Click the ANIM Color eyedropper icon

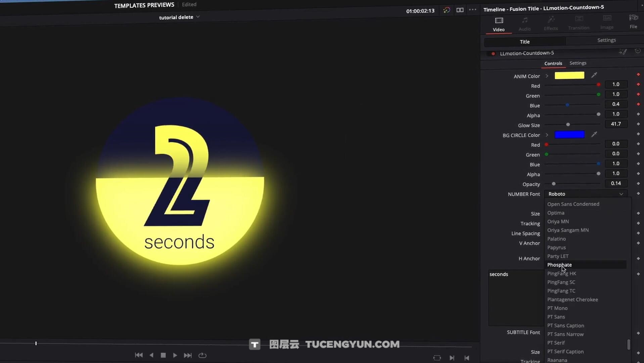(594, 75)
